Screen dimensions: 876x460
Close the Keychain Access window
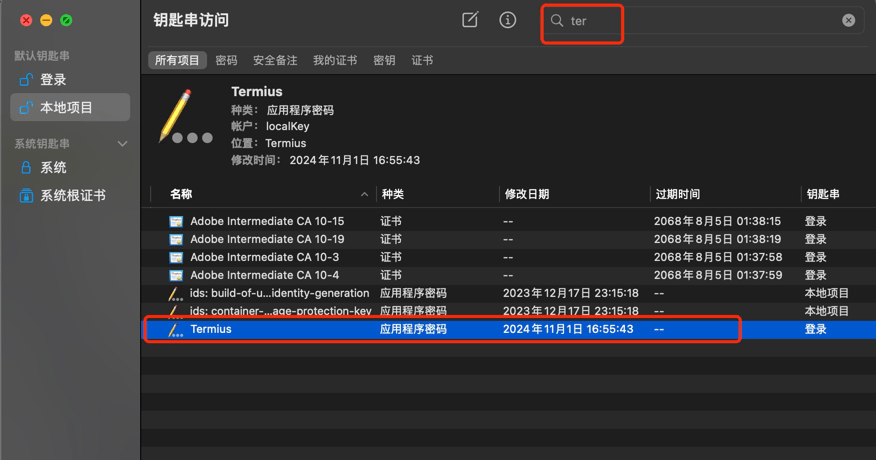26,21
